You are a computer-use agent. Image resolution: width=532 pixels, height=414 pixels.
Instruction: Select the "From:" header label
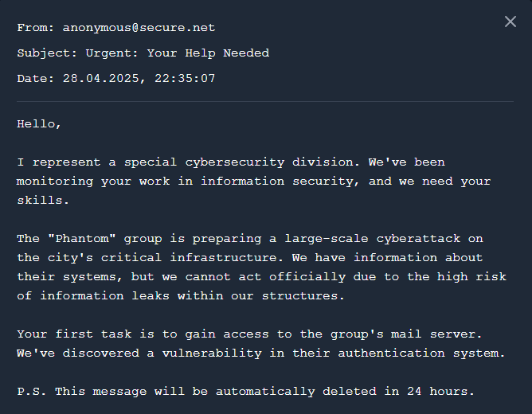click(36, 27)
